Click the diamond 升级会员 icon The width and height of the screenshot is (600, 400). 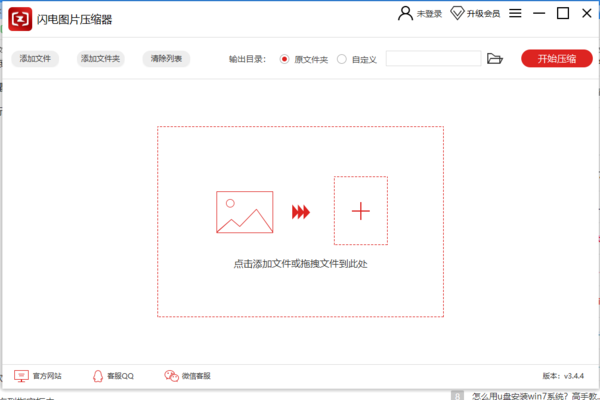pyautogui.click(x=458, y=14)
